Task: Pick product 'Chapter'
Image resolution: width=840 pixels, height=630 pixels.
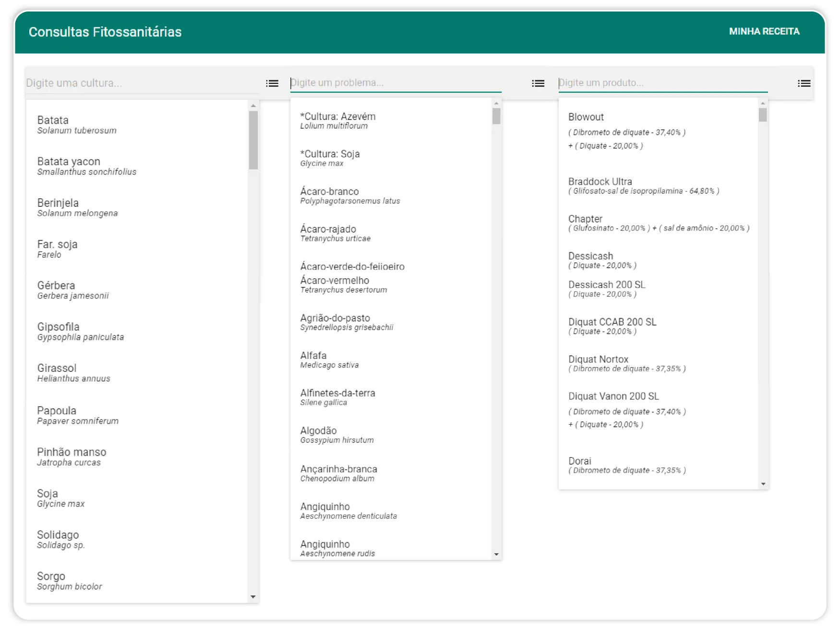Action: click(659, 223)
